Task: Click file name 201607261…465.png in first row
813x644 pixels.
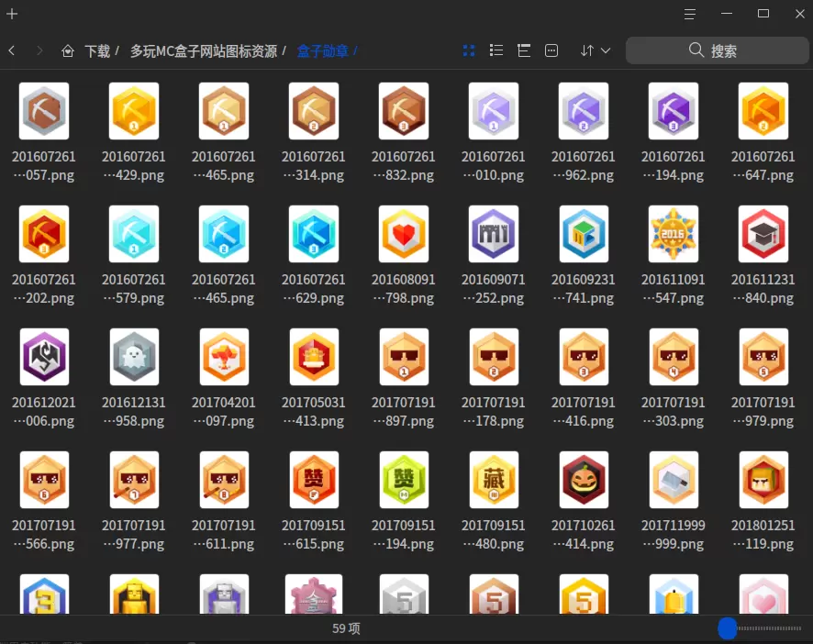Action: 224,166
